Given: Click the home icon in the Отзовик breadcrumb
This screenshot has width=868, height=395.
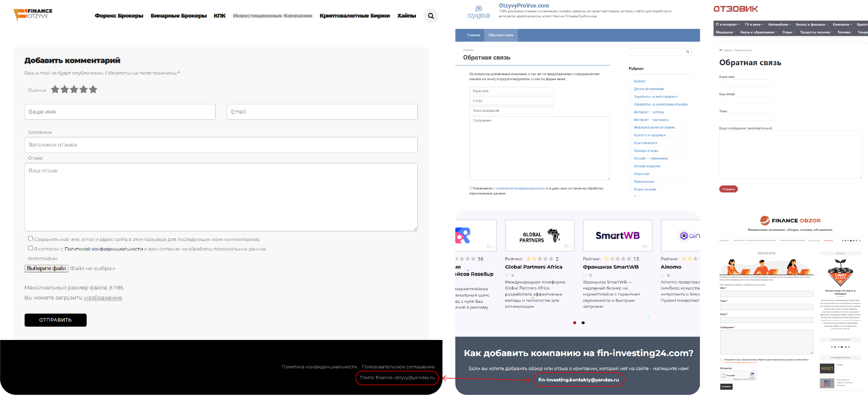Looking at the screenshot, I should pyautogui.click(x=721, y=50).
